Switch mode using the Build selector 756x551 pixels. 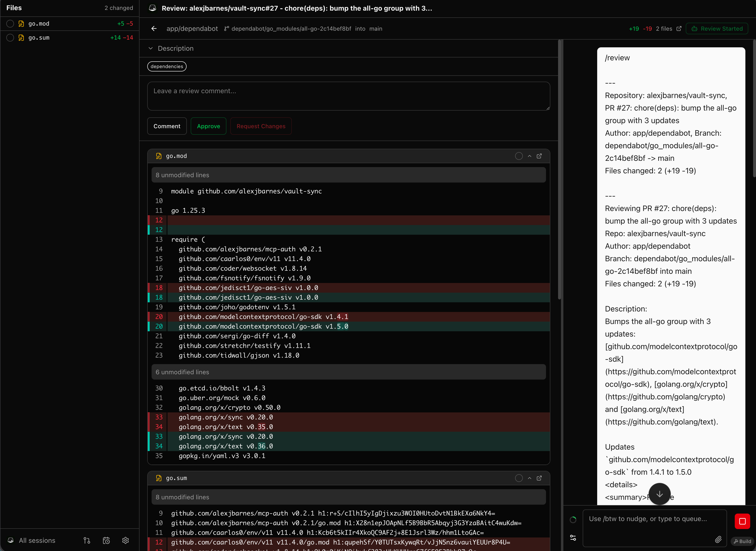[x=742, y=541]
